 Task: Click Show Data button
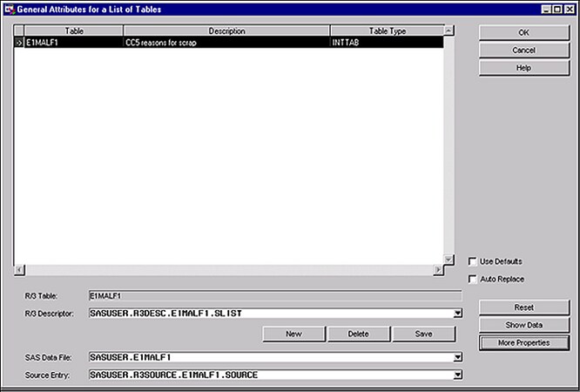coord(523,325)
